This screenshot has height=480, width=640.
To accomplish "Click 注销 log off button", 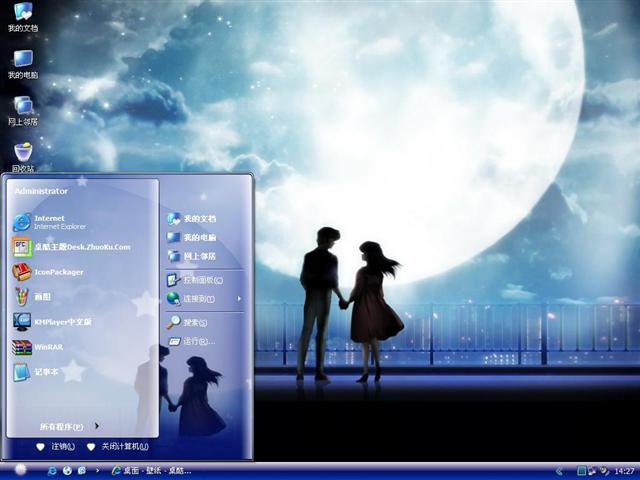I will [56, 447].
